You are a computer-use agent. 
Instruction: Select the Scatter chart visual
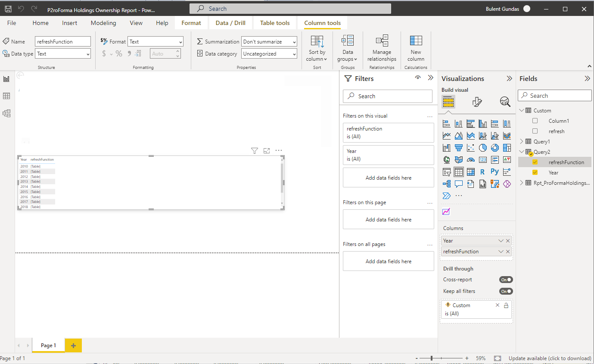click(471, 148)
